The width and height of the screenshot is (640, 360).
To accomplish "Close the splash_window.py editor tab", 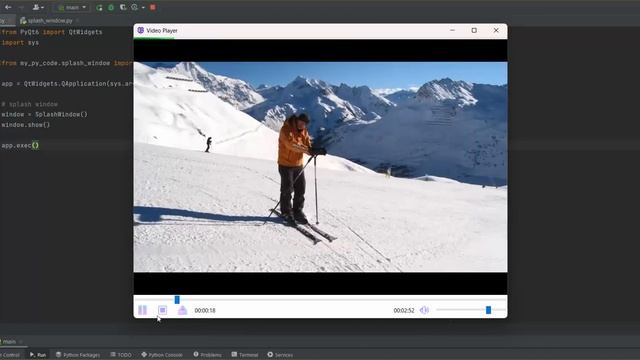I will click(78, 20).
